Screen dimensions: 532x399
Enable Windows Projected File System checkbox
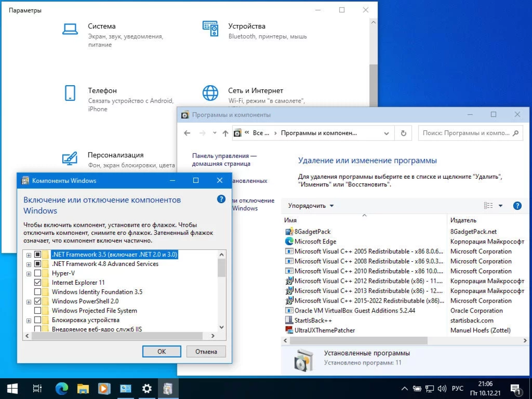(38, 310)
